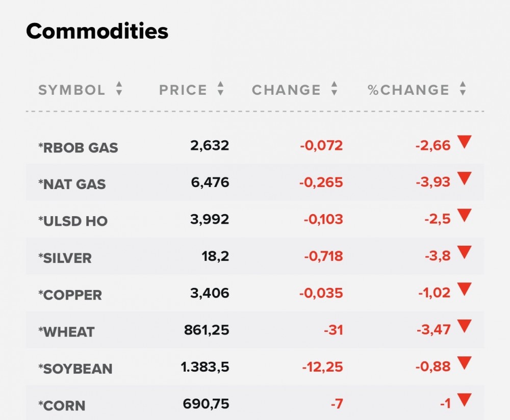The image size is (510, 420).
Task: Click the red down arrow beside NAT GAS
Action: (464, 179)
